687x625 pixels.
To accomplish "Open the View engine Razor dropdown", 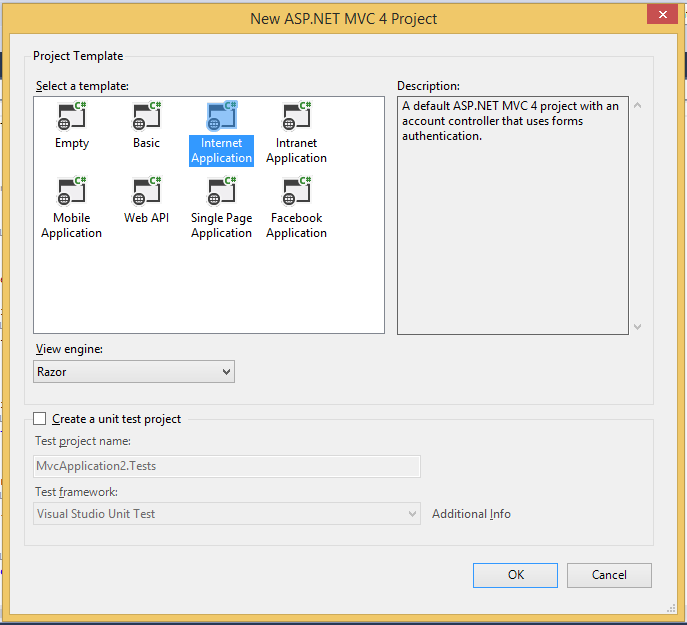I will point(134,372).
